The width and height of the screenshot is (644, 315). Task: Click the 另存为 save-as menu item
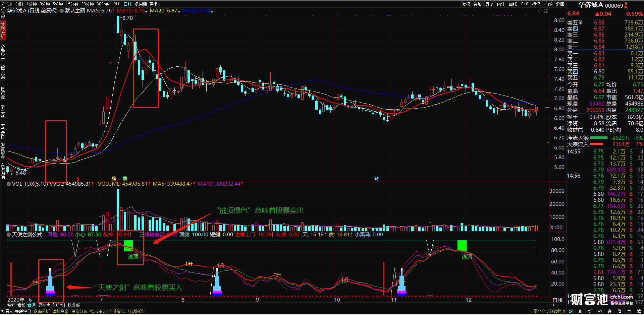coord(44,305)
